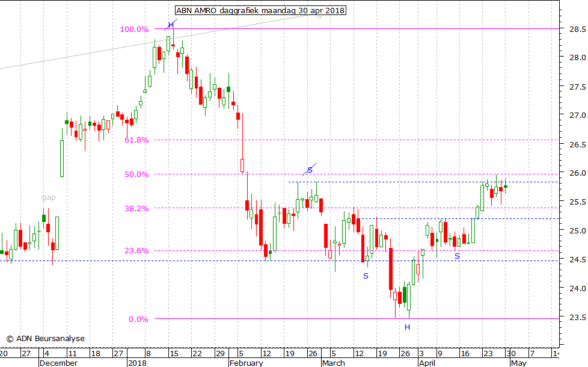Click the date label '22' in January
This screenshot has width=588, height=367.
coord(197,353)
